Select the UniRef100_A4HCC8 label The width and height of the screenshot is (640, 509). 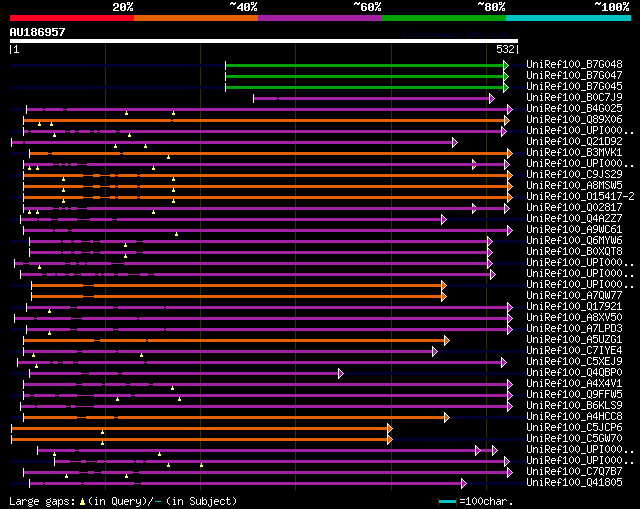click(574, 416)
